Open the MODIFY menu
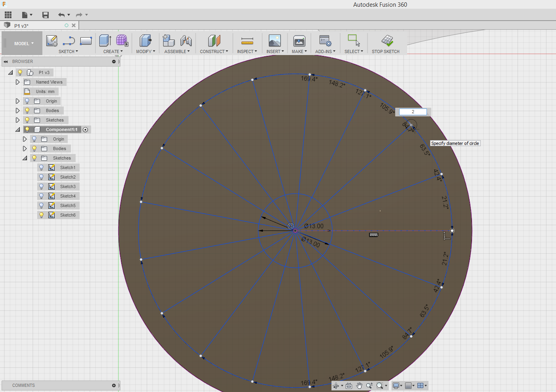The height and width of the screenshot is (392, 556). tap(145, 51)
